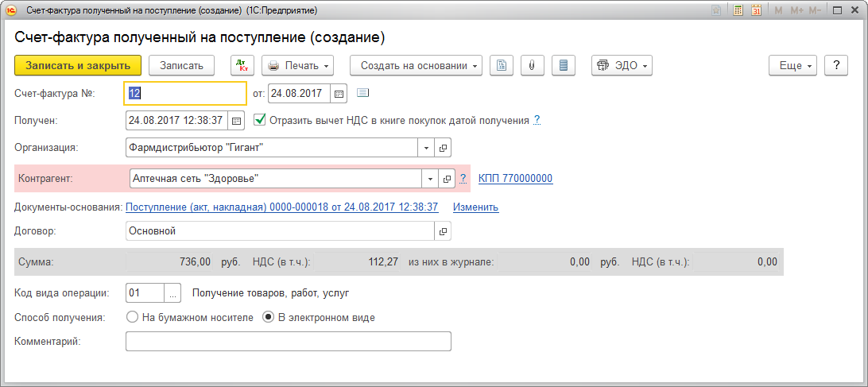Click the M memory button
The width and height of the screenshot is (868, 387).
click(778, 10)
